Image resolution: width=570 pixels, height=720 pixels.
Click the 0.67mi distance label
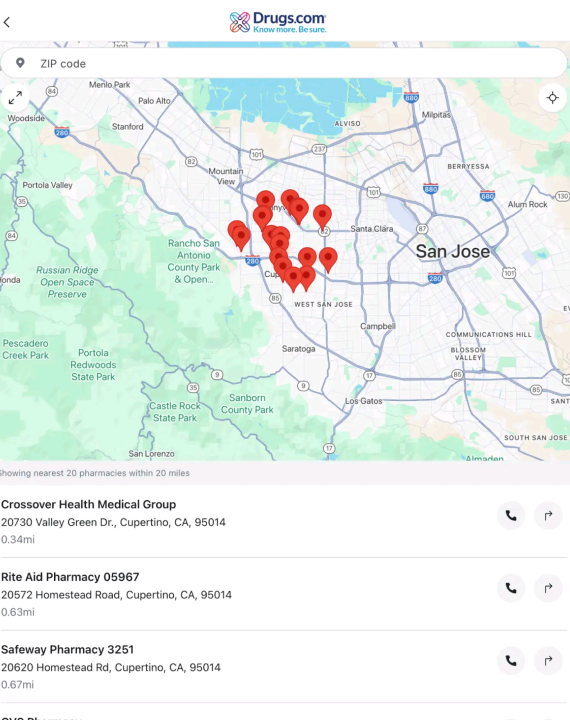point(17,685)
